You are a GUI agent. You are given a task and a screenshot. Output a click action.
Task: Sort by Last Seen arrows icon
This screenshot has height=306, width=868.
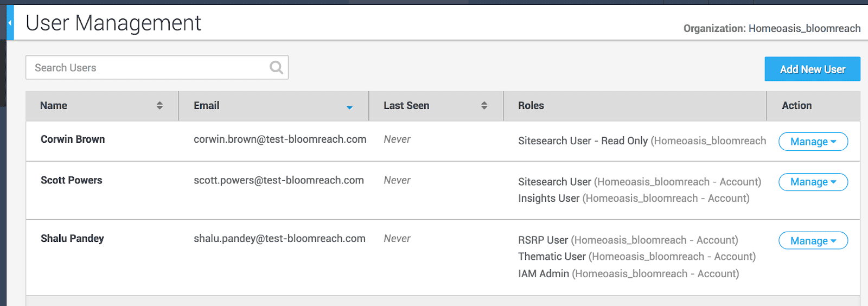pos(484,105)
